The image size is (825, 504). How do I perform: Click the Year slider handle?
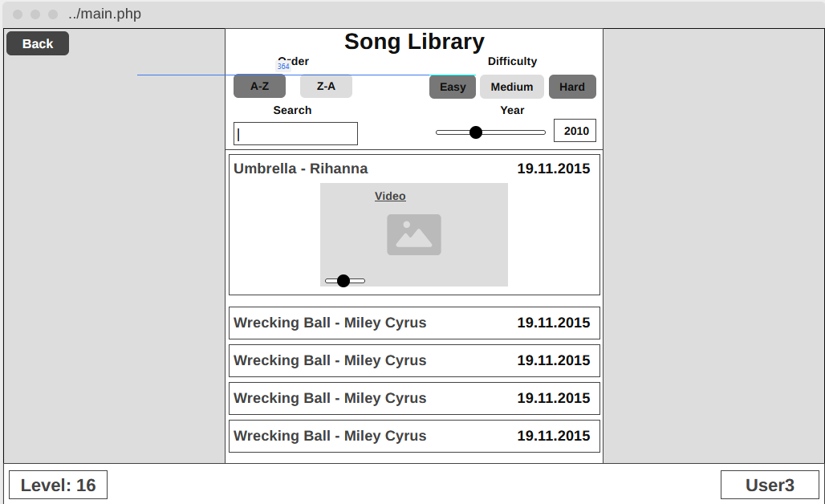coord(476,132)
